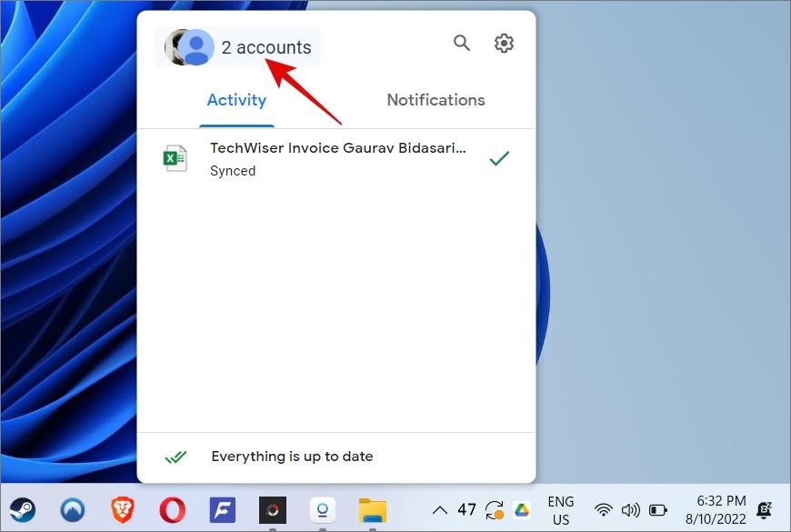Open the TechWiser Invoice file entry
This screenshot has height=532, width=791.
(336, 158)
